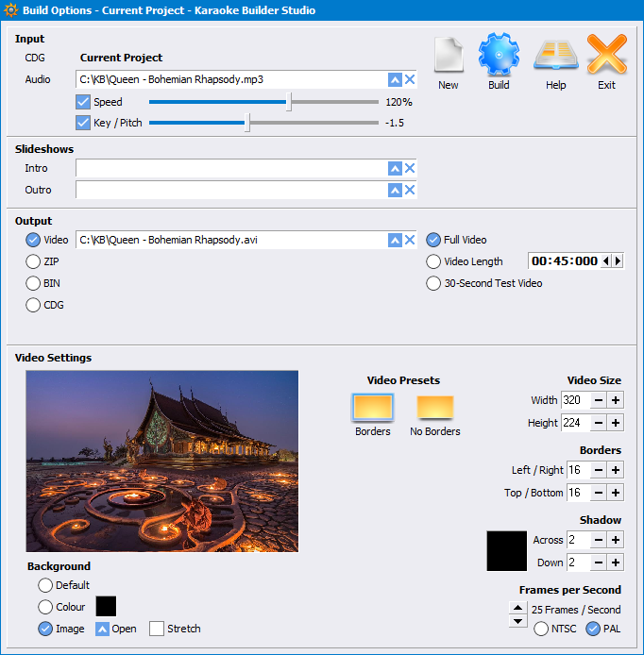
Task: Uncheck the Speed checkbox
Action: pyautogui.click(x=83, y=102)
